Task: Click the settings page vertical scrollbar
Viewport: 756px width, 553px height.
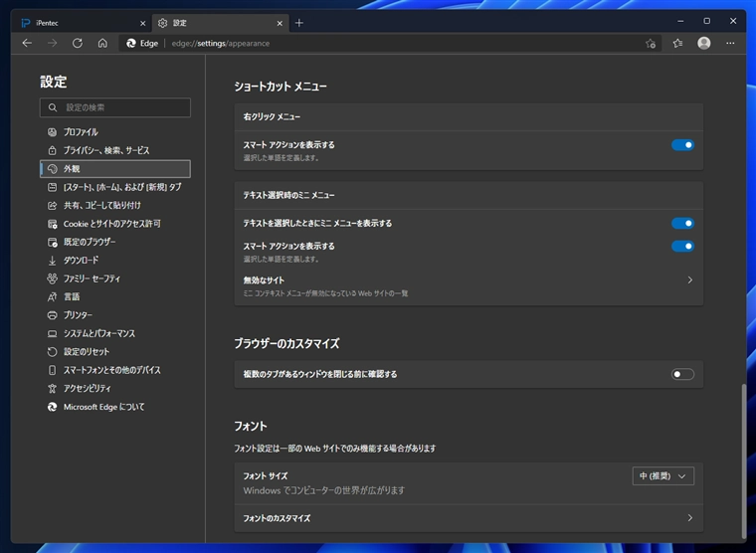Action: pos(743,461)
